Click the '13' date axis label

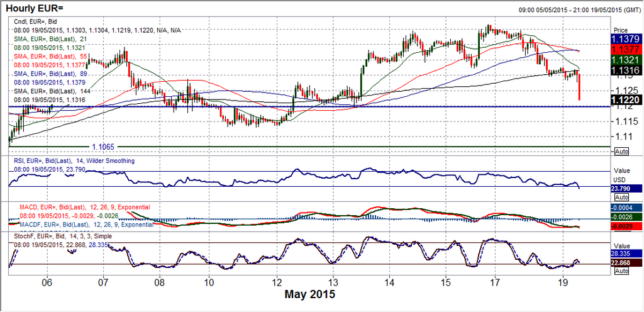[x=333, y=282]
